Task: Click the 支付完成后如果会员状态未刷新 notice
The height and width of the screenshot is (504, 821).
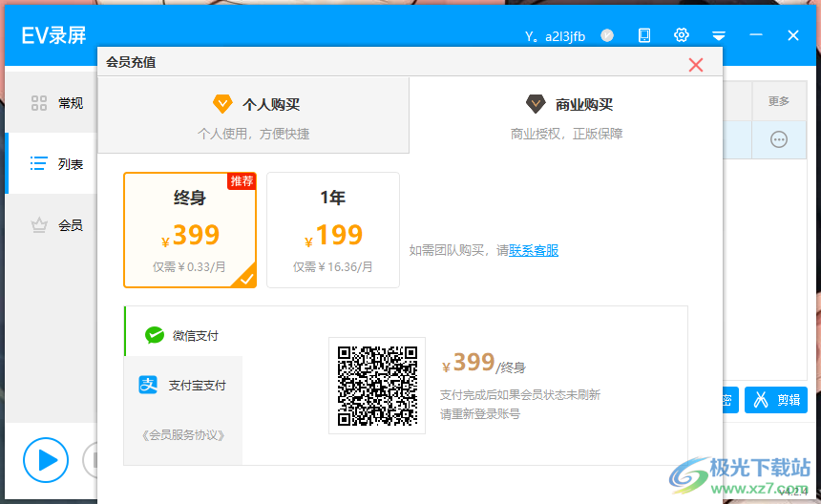Action: [x=520, y=394]
